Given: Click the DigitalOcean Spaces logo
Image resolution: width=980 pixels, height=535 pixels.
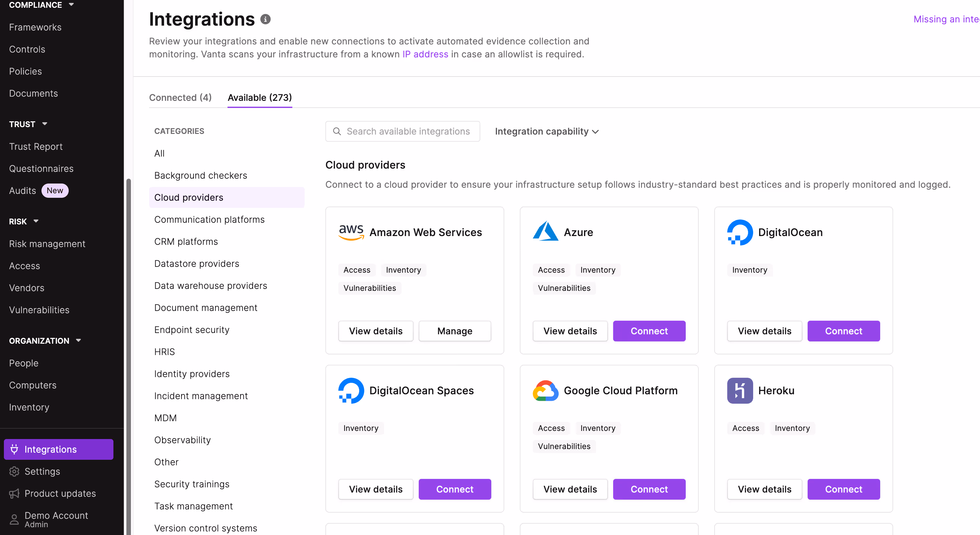Looking at the screenshot, I should pos(351,390).
